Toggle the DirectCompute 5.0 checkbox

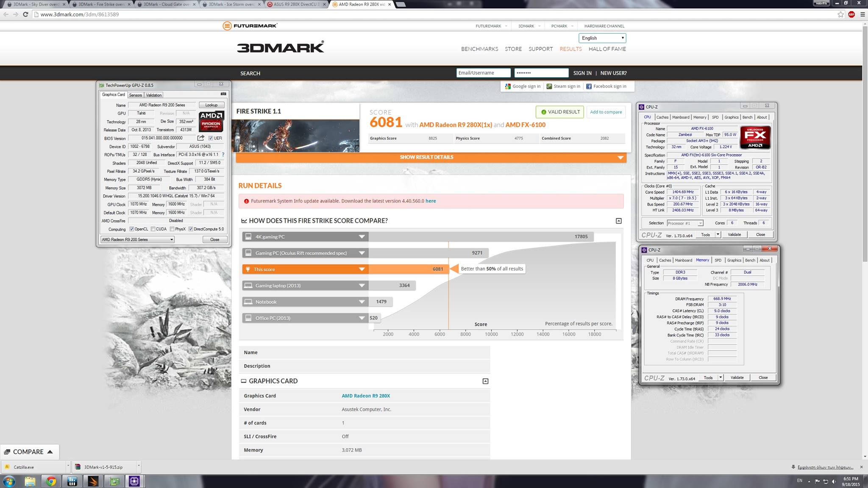pyautogui.click(x=191, y=229)
